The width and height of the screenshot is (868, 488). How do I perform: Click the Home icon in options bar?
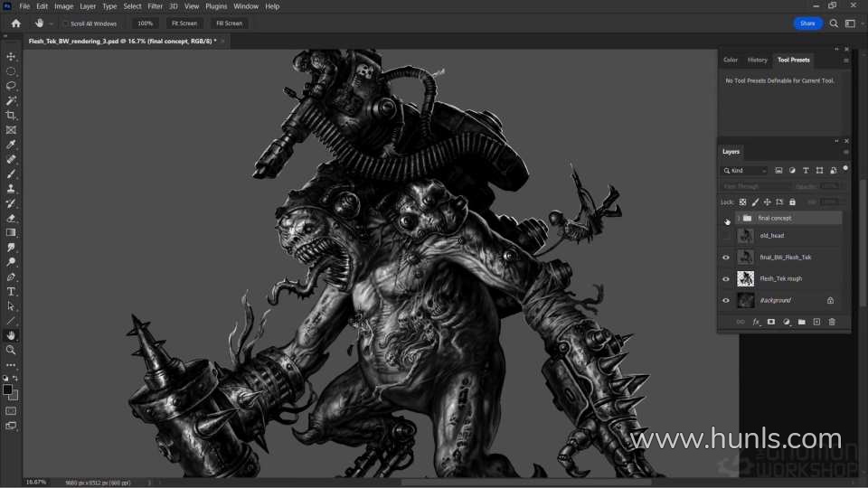tap(15, 23)
